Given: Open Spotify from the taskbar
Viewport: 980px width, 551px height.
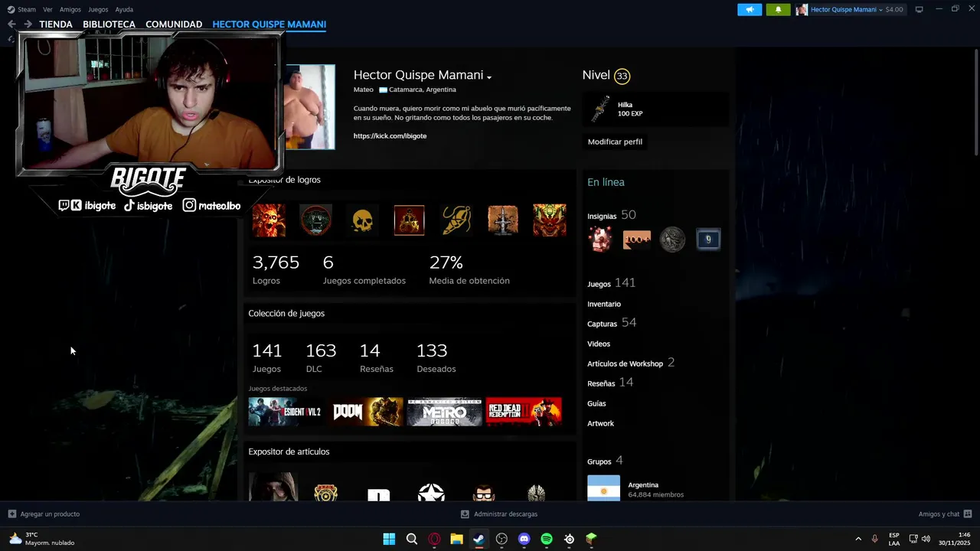Looking at the screenshot, I should click(547, 539).
